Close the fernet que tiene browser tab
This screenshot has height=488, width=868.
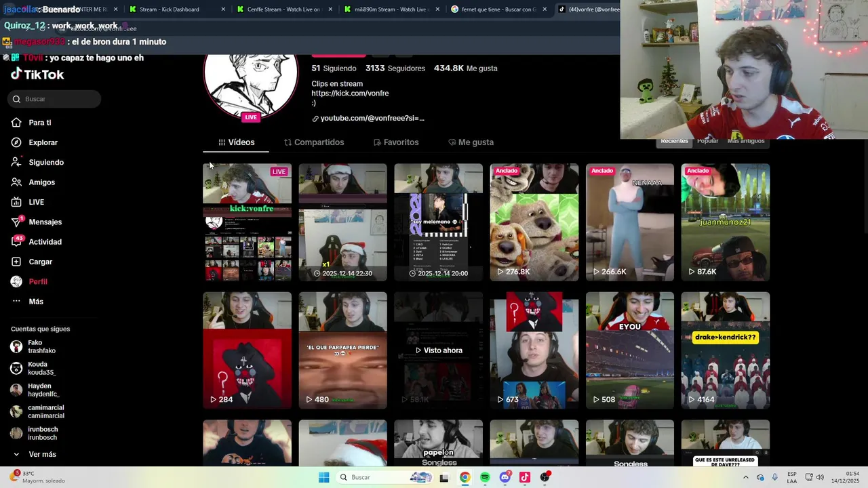point(545,9)
